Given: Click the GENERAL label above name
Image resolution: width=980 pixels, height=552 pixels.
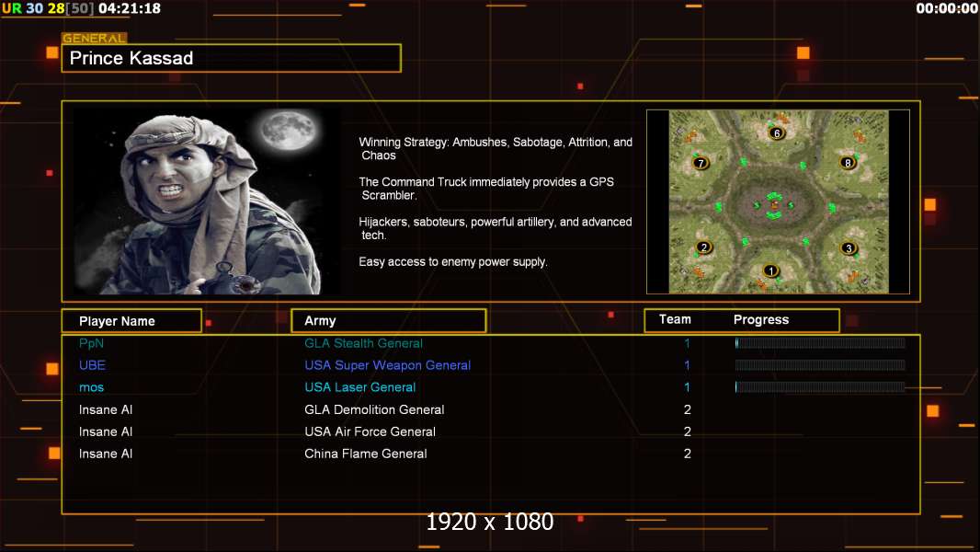Looking at the screenshot, I should [94, 38].
